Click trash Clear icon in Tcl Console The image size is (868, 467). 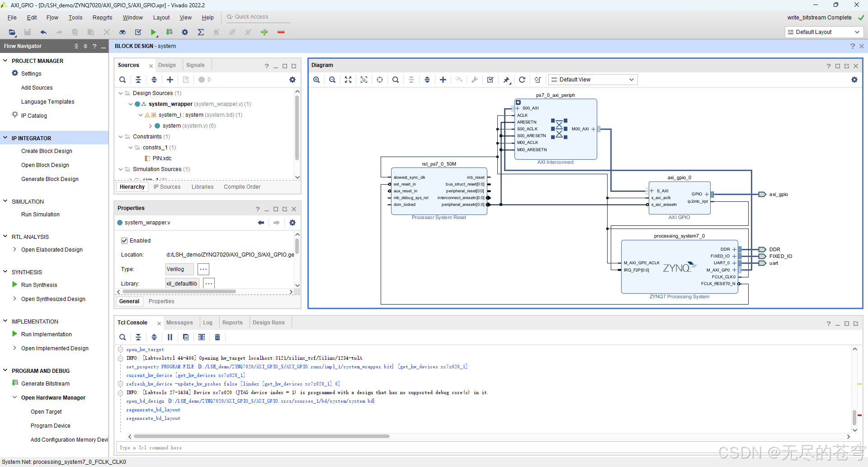click(x=217, y=337)
